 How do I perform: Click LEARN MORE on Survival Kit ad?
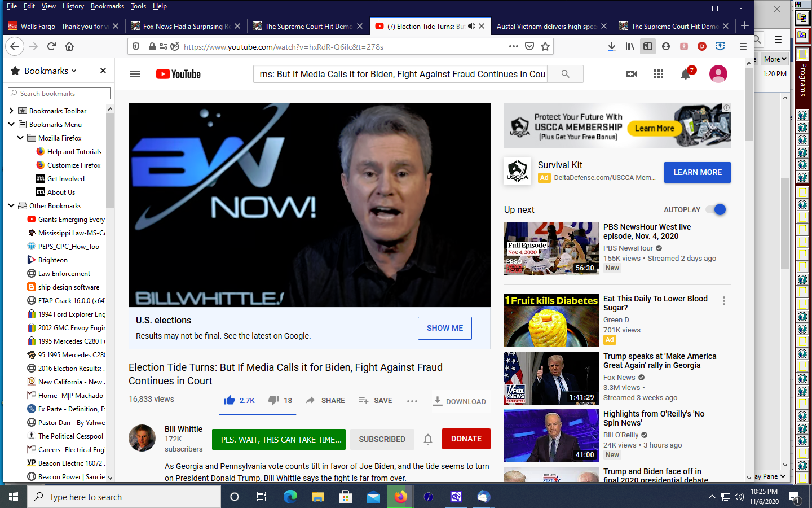coord(698,172)
